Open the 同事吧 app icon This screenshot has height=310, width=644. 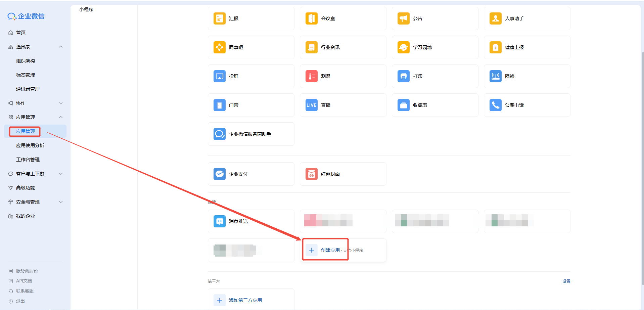(x=220, y=47)
